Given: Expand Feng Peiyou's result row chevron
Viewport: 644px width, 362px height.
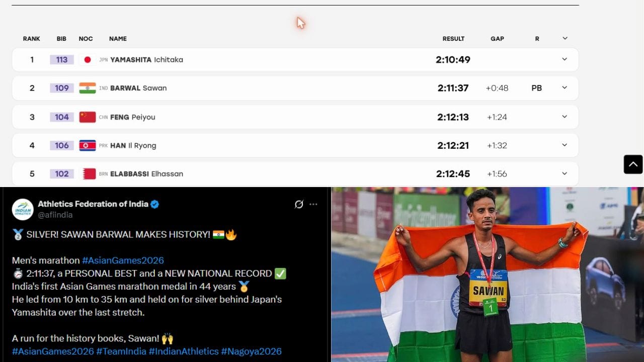Looking at the screenshot, I should [x=565, y=117].
